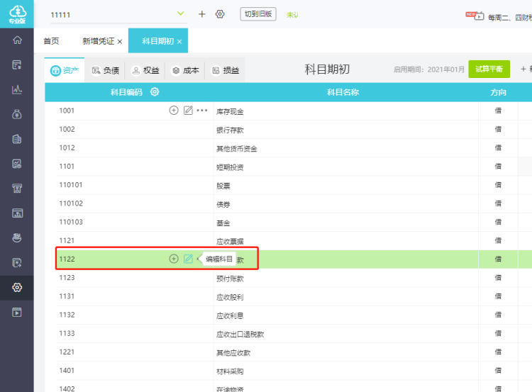Open the chart ledger icon in sidebar

(x=17, y=89)
